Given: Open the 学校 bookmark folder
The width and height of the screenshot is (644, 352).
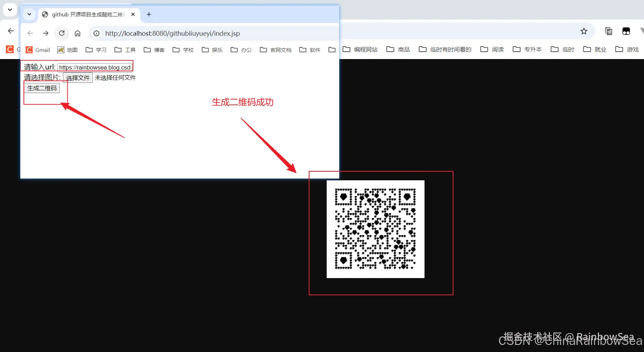Looking at the screenshot, I should [183, 50].
